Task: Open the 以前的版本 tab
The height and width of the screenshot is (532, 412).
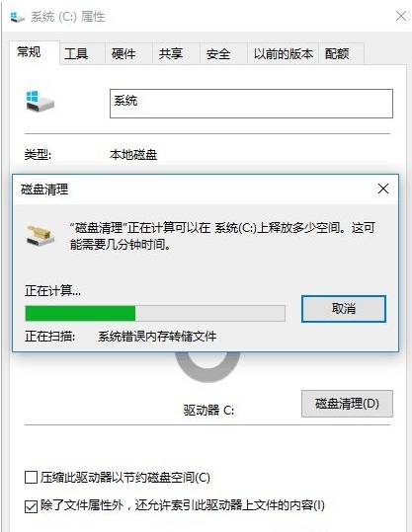Action: tap(283, 53)
